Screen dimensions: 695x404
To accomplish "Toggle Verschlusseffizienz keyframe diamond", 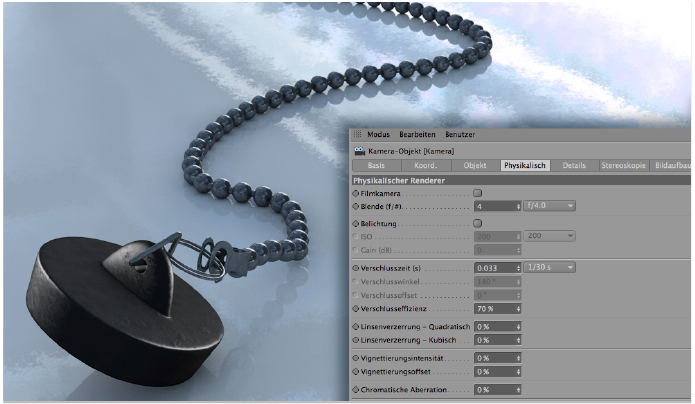I will click(355, 308).
